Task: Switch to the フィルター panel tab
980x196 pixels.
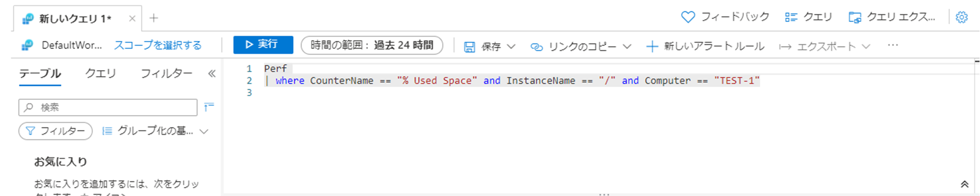Action: pos(166,73)
